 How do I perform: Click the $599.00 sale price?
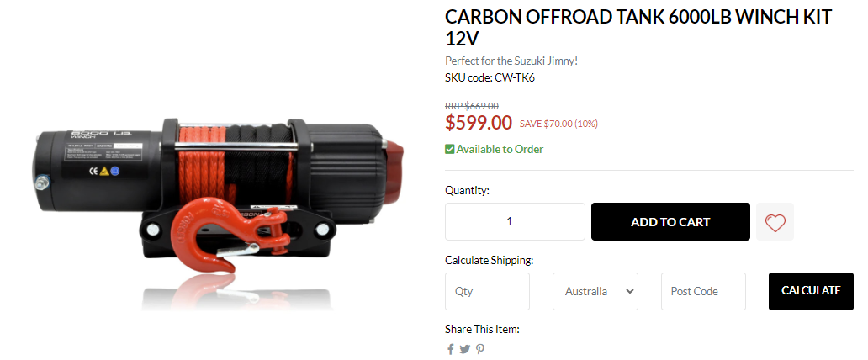click(x=479, y=123)
